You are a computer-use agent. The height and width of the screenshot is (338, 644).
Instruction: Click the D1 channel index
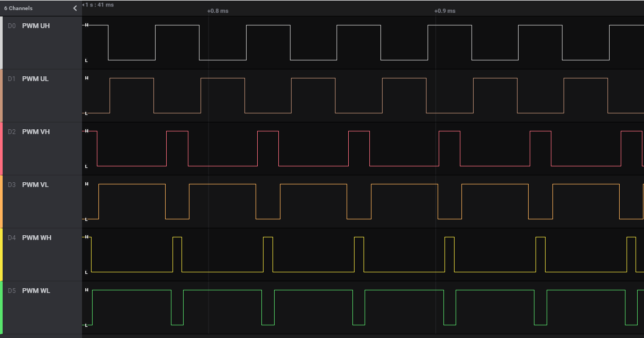click(12, 79)
